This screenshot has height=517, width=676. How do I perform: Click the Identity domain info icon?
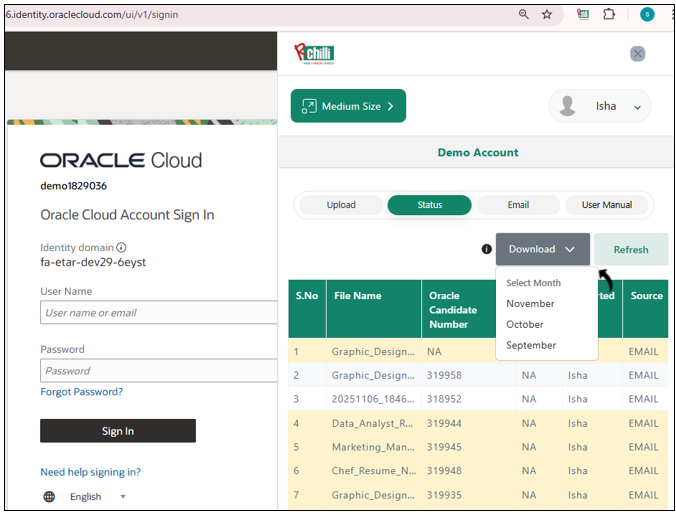122,247
